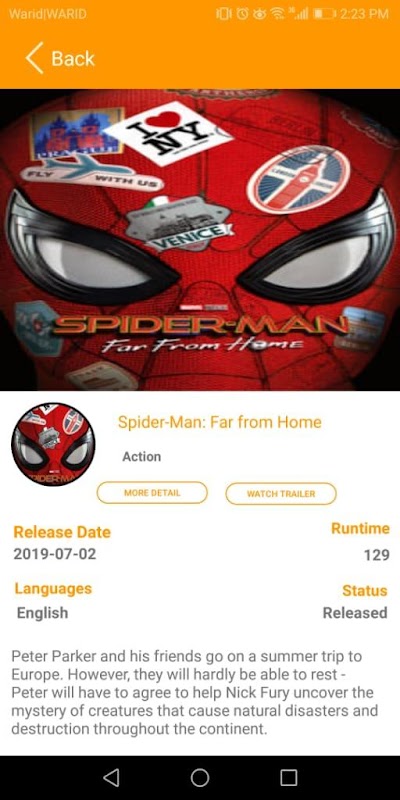The height and width of the screenshot is (800, 400).
Task: Play the trailer via WATCH TRAILER
Action: 281,493
